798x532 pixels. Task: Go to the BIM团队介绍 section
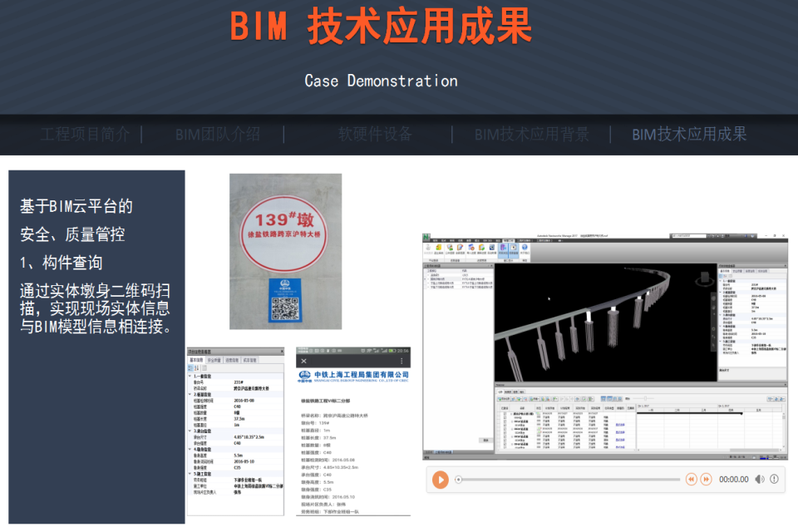pyautogui.click(x=218, y=134)
